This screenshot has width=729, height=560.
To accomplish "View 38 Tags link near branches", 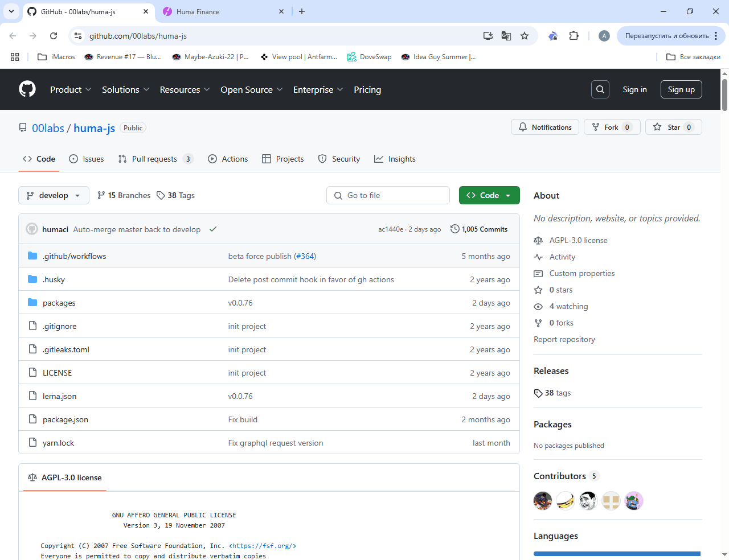I will click(x=176, y=195).
